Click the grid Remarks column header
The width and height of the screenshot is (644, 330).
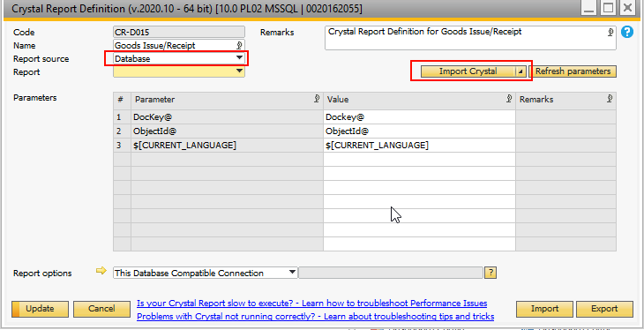(x=566, y=100)
